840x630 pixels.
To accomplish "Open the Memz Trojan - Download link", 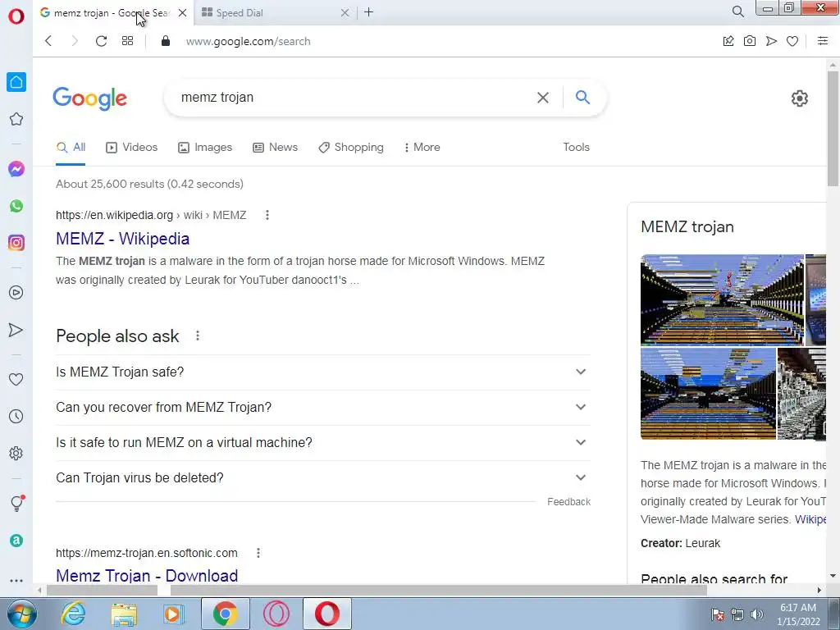I will (x=147, y=575).
